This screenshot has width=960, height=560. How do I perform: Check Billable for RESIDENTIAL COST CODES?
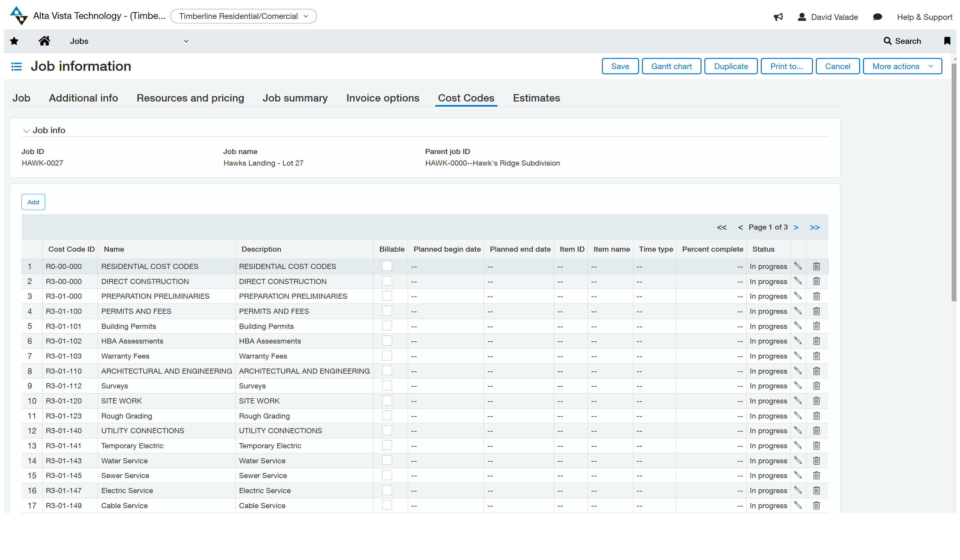[387, 266]
